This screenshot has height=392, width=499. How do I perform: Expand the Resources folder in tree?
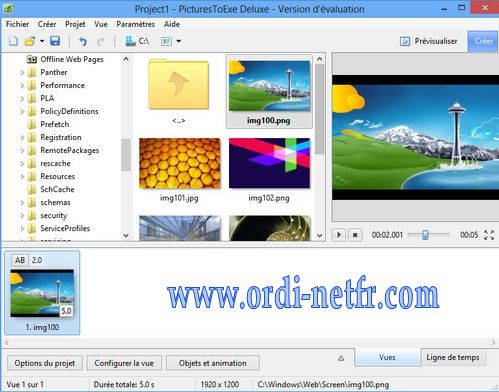22,176
